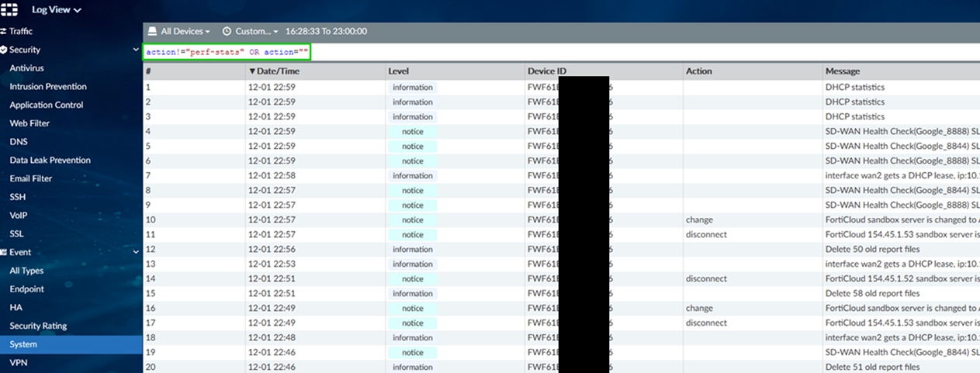This screenshot has width=980, height=373.
Task: Click 12-01 22:56 date in row 12
Action: tap(272, 250)
